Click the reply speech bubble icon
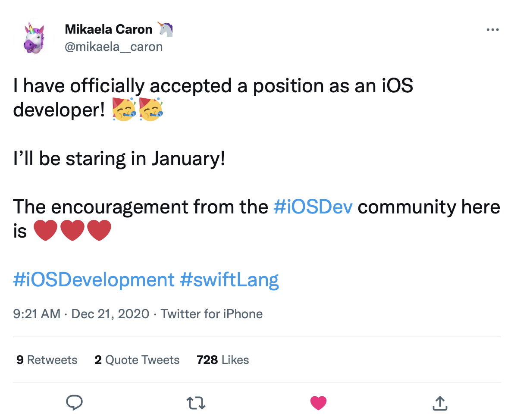Viewport: 514px width, 420px height. coord(74,403)
